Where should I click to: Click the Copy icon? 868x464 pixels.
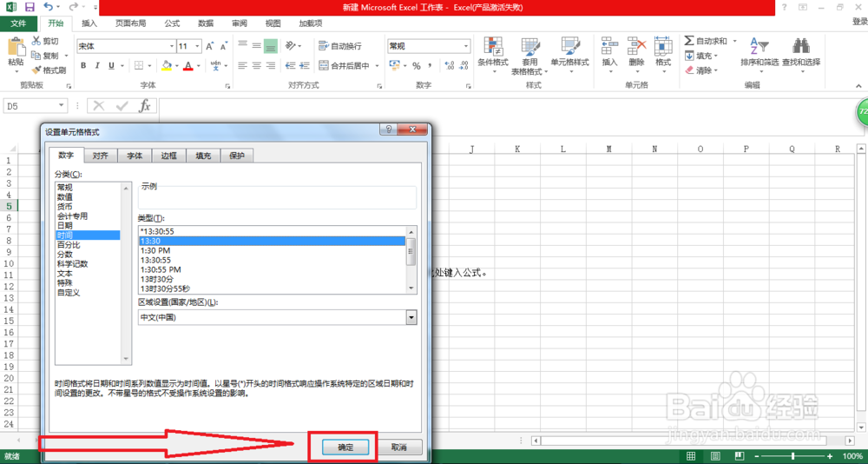pos(36,56)
